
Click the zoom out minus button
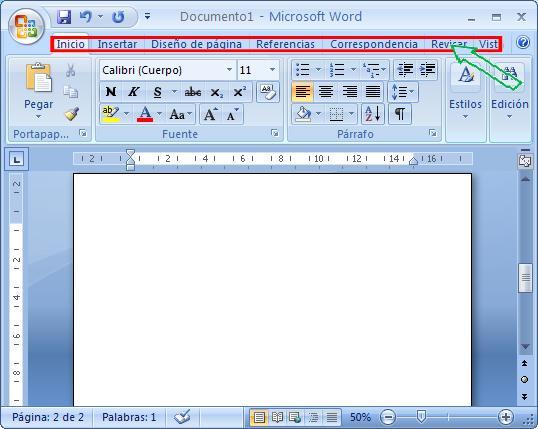pyautogui.click(x=388, y=417)
